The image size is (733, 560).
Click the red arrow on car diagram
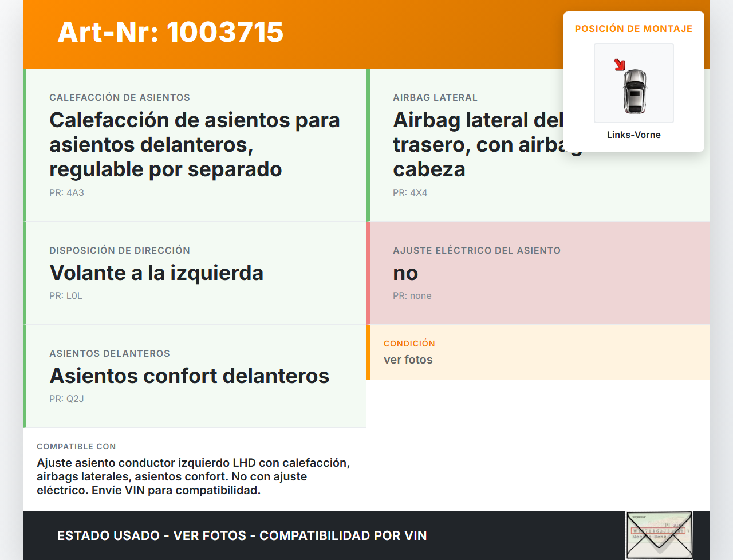tap(620, 65)
